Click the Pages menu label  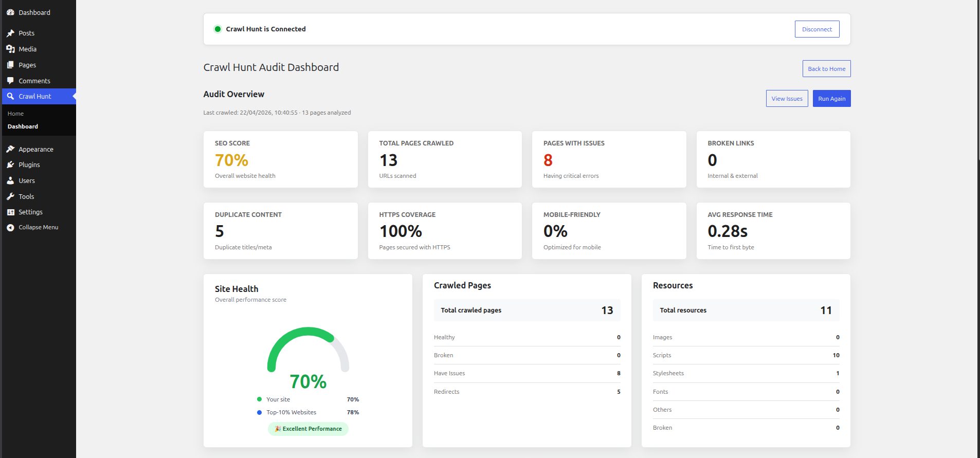click(x=27, y=65)
